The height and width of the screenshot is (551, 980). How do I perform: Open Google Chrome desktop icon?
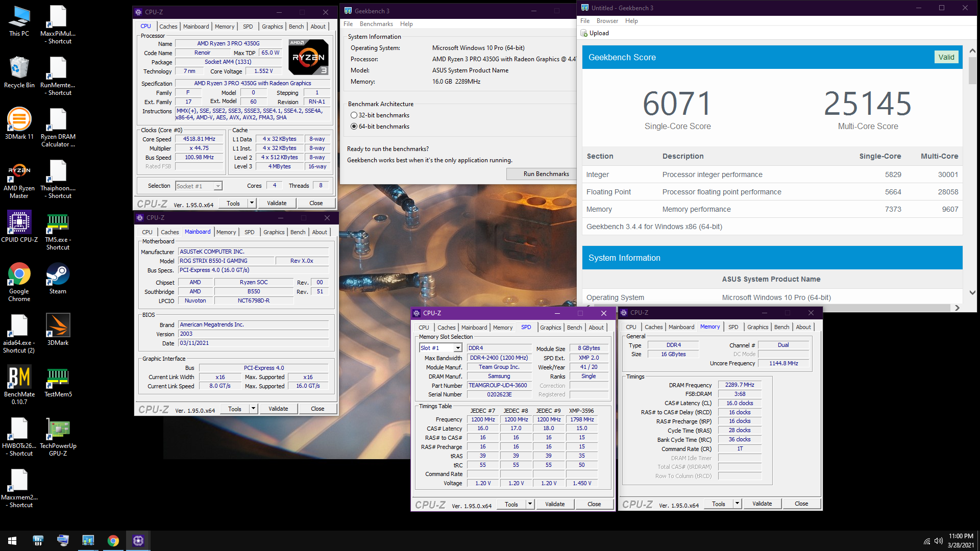click(19, 282)
